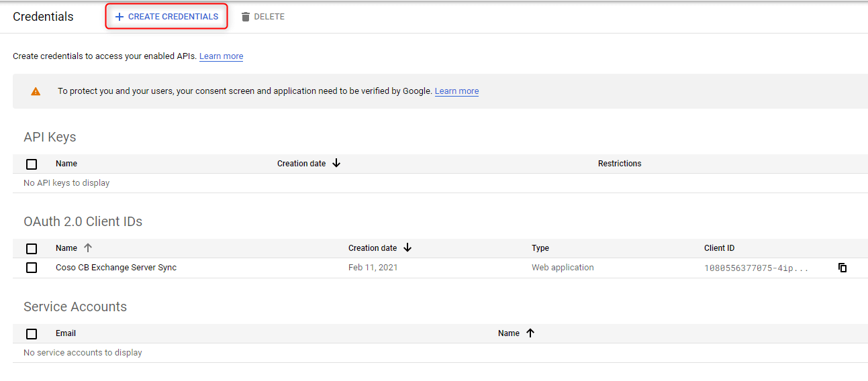The height and width of the screenshot is (381, 868).
Task: Open Learn more link in verification warning
Action: click(456, 91)
